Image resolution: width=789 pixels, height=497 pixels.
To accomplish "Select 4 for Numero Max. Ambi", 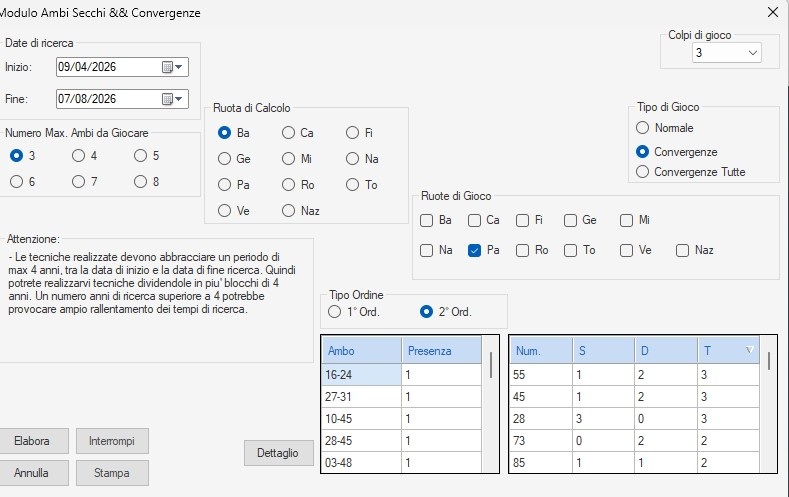I will coord(78,155).
